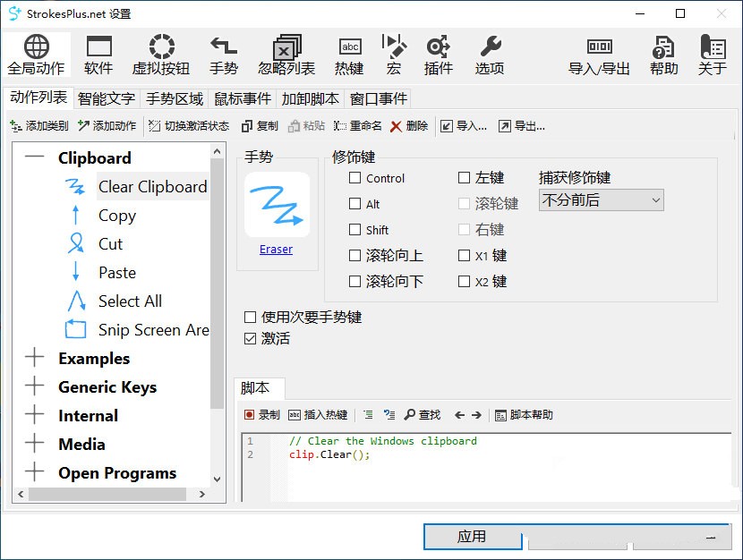The image size is (743, 560).
Task: Enable the 滚轮向下 scroll down checkbox
Action: 354,282
